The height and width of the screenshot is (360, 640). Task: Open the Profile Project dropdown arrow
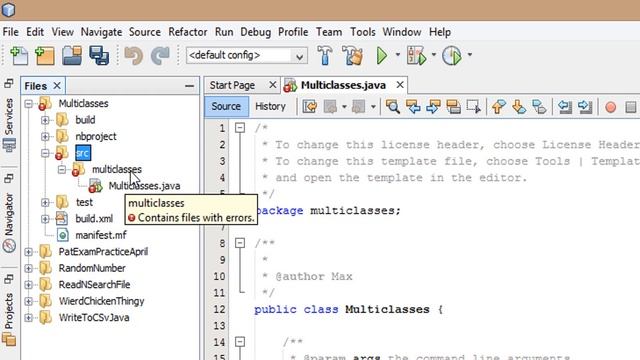click(469, 55)
